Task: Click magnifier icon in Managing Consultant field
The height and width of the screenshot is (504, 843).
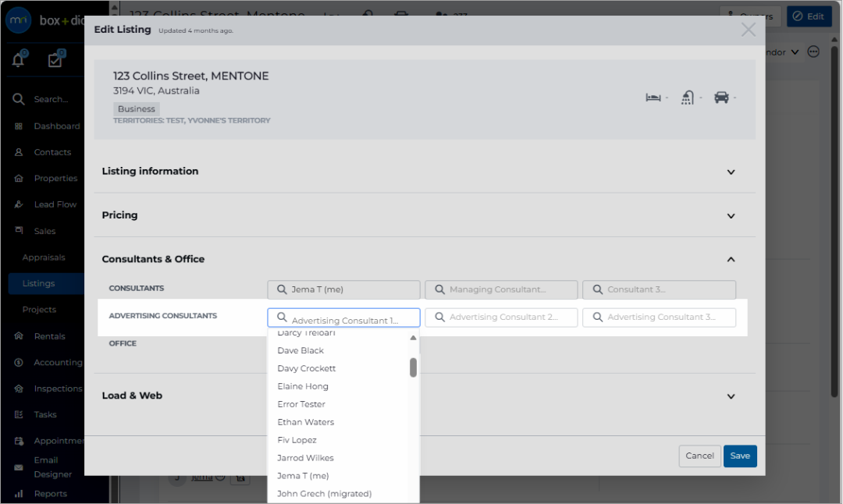Action: pos(439,289)
